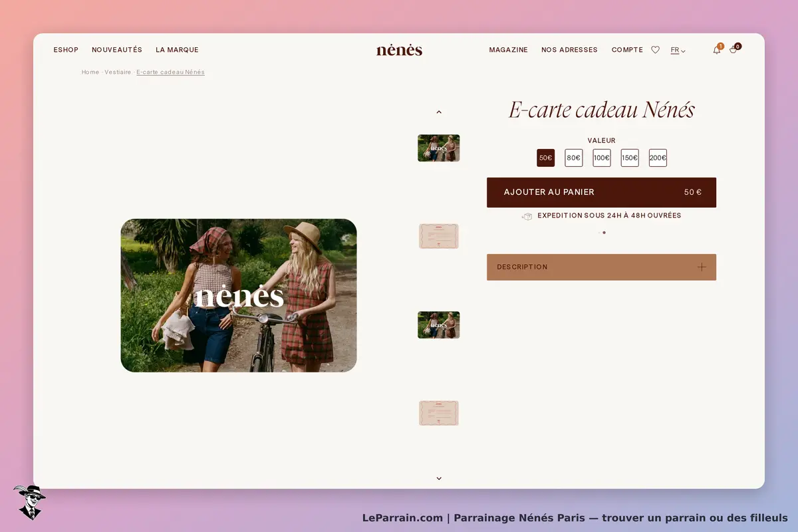Open the wishlist heart icon
This screenshot has width=798, height=532.
655,50
